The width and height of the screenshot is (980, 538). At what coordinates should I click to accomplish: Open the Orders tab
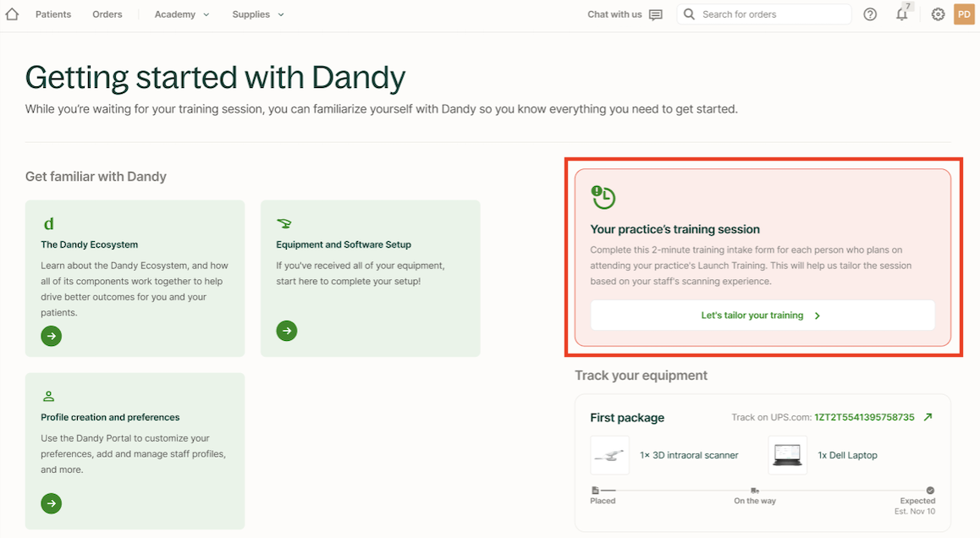(107, 14)
